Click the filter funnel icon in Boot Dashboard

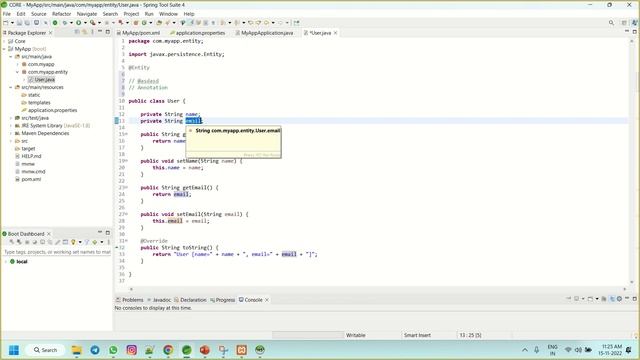87,242
